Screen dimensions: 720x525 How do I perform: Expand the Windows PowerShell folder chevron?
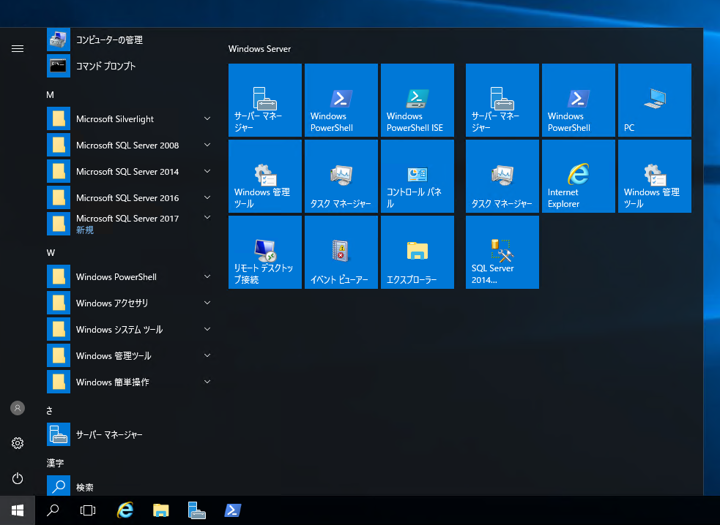coord(207,276)
